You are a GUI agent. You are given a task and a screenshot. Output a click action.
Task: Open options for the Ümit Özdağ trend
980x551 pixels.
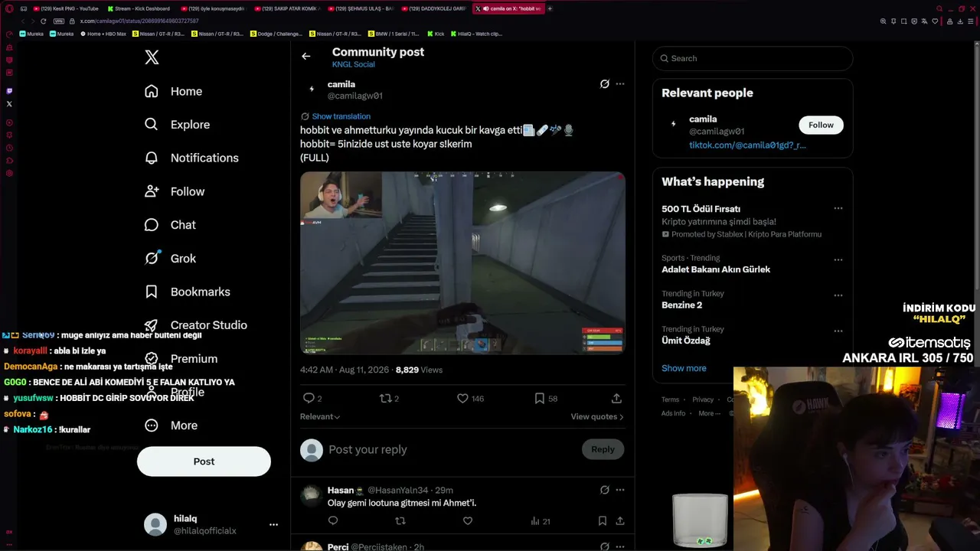point(838,331)
